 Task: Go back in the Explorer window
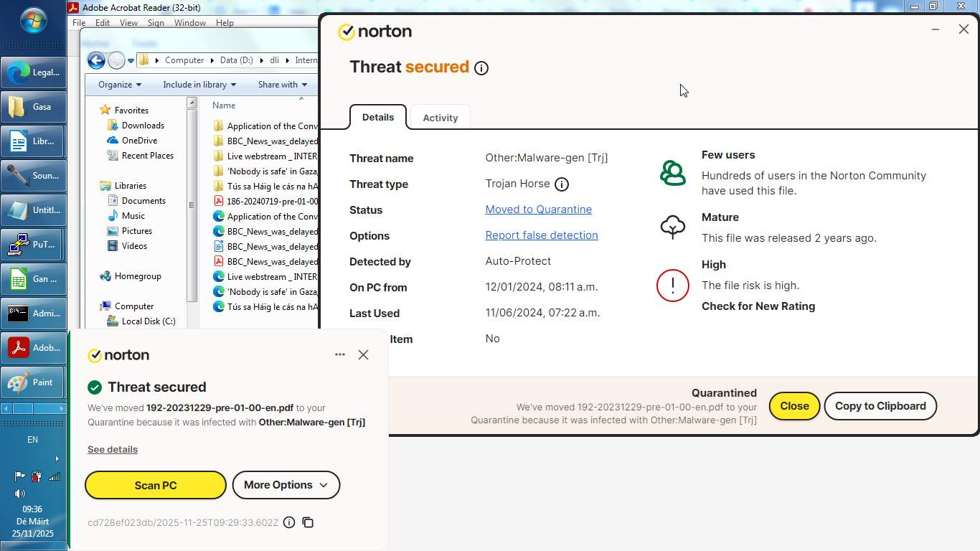[x=96, y=60]
